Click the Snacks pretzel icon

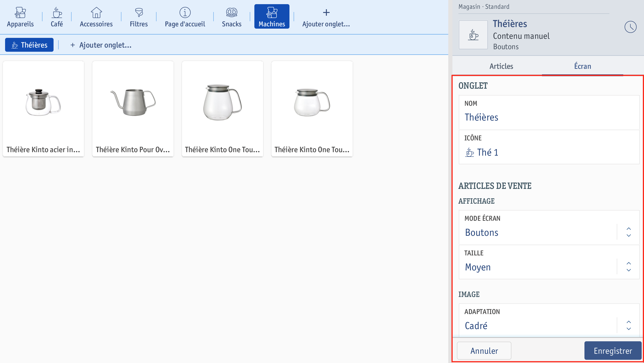tap(232, 12)
